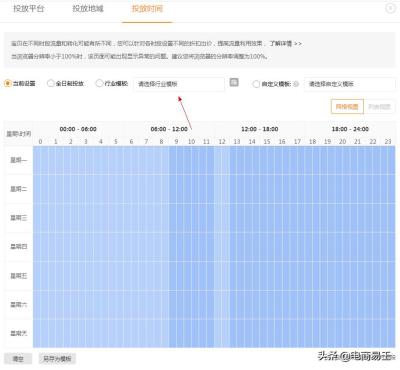400x370 pixels.
Task: Open the 请选择自定义模板 dropdown
Action: [x=350, y=84]
